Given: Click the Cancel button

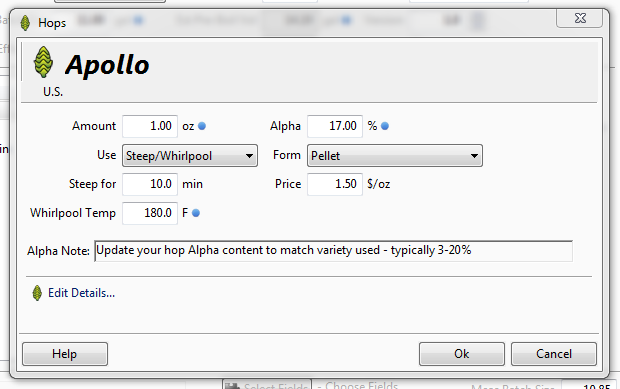Looking at the screenshot, I should [x=554, y=354].
